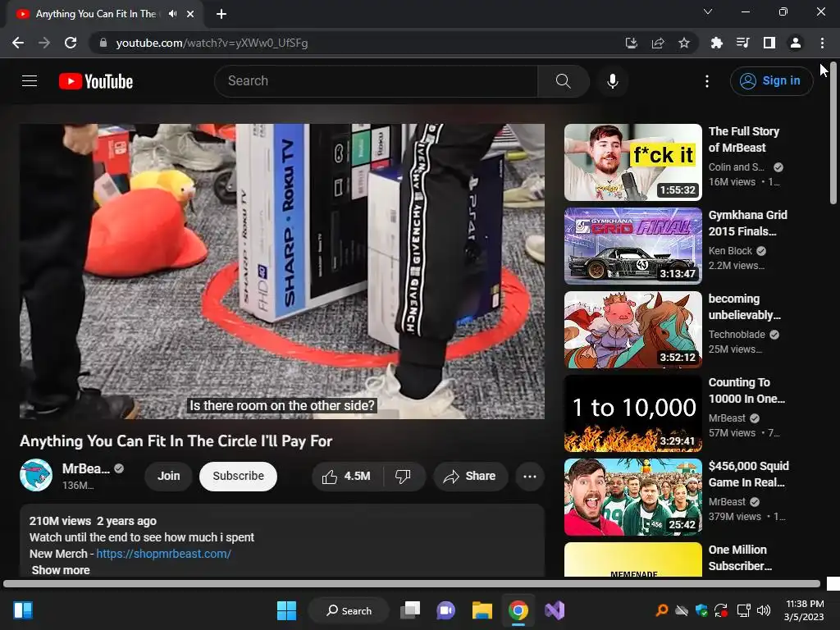This screenshot has width=840, height=630.
Task: Click the horizontal page scrollbar
Action: [412, 583]
